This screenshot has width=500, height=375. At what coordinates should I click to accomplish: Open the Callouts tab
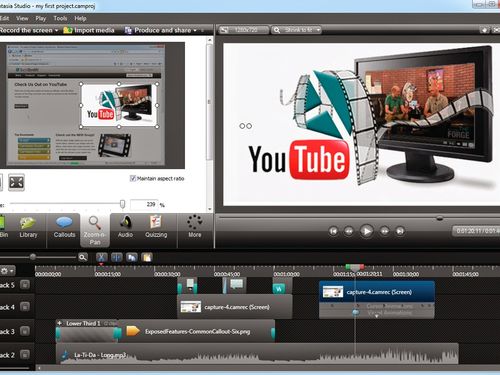[x=64, y=228]
